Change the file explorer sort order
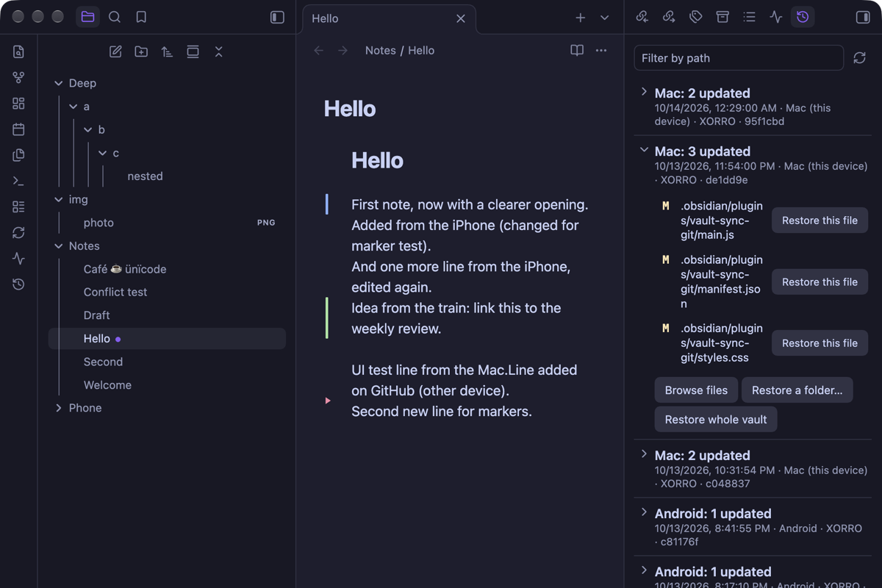Screen dimensions: 882x588 pyautogui.click(x=167, y=51)
